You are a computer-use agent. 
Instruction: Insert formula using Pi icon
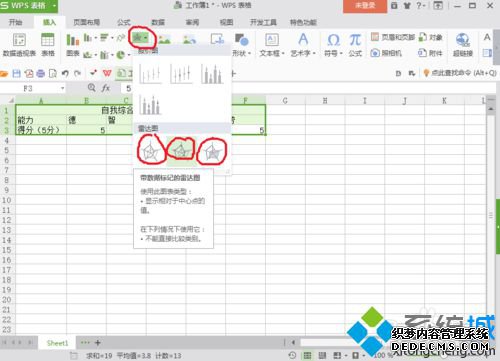[x=355, y=40]
